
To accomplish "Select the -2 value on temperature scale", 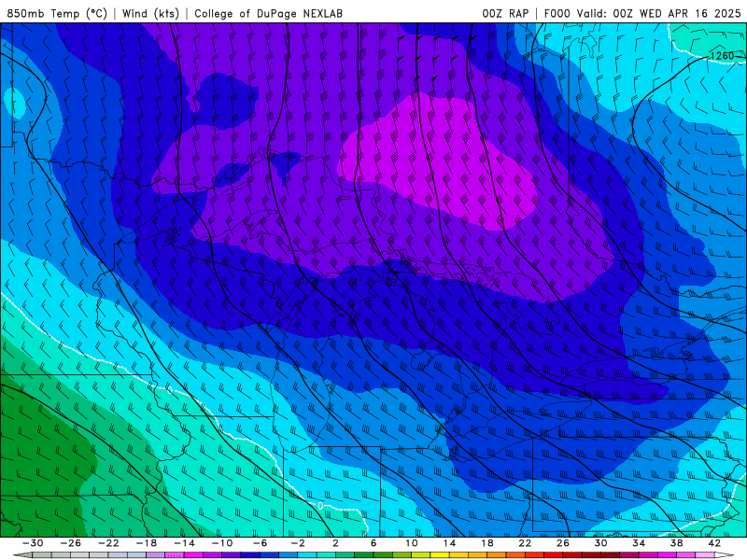I will (298, 543).
